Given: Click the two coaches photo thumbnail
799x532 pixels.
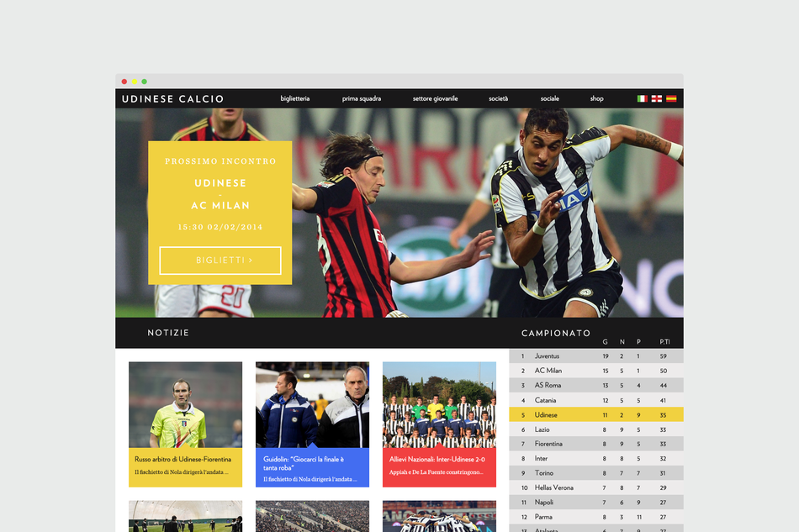Looking at the screenshot, I should [312, 405].
